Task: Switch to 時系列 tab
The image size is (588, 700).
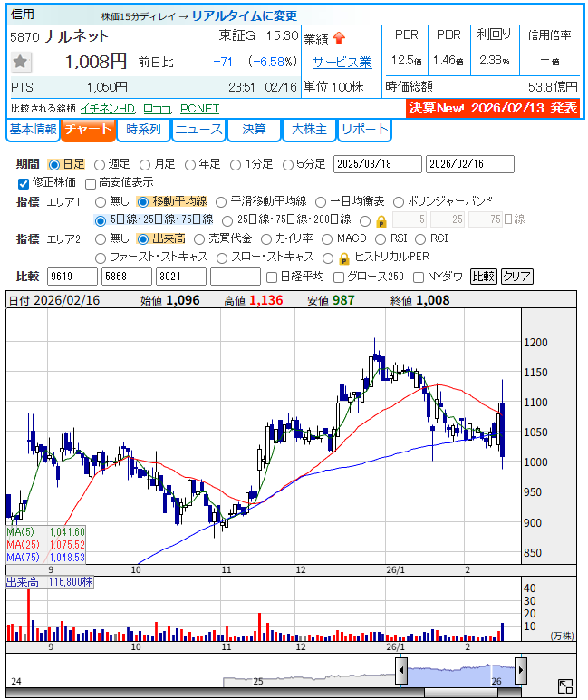Action: [144, 130]
